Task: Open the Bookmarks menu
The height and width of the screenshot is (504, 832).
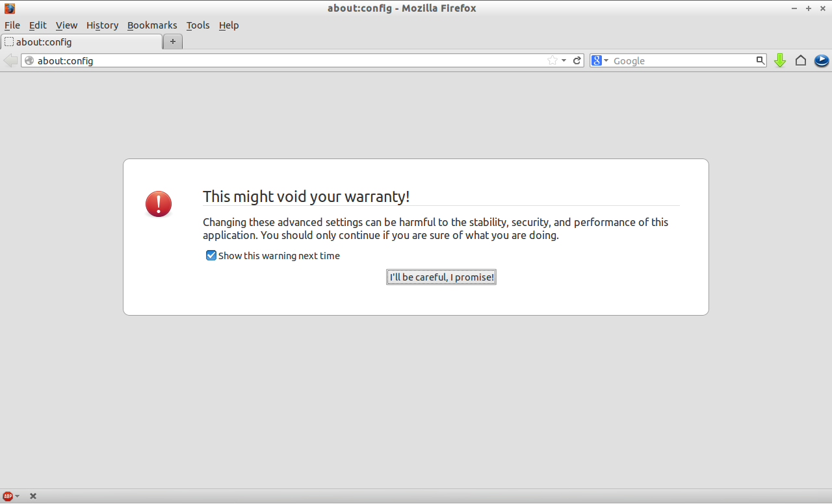Action: click(152, 25)
